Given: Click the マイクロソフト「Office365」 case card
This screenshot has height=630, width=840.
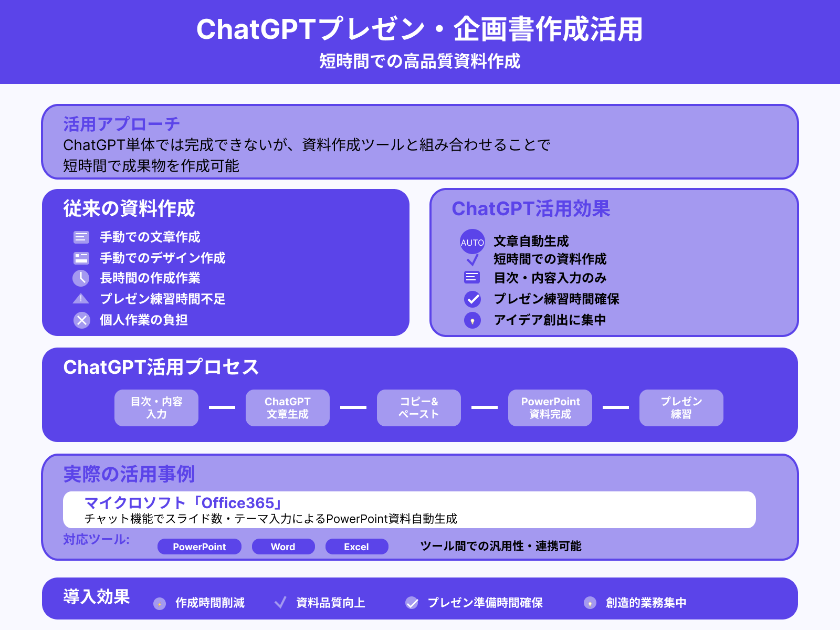Looking at the screenshot, I should (x=409, y=510).
